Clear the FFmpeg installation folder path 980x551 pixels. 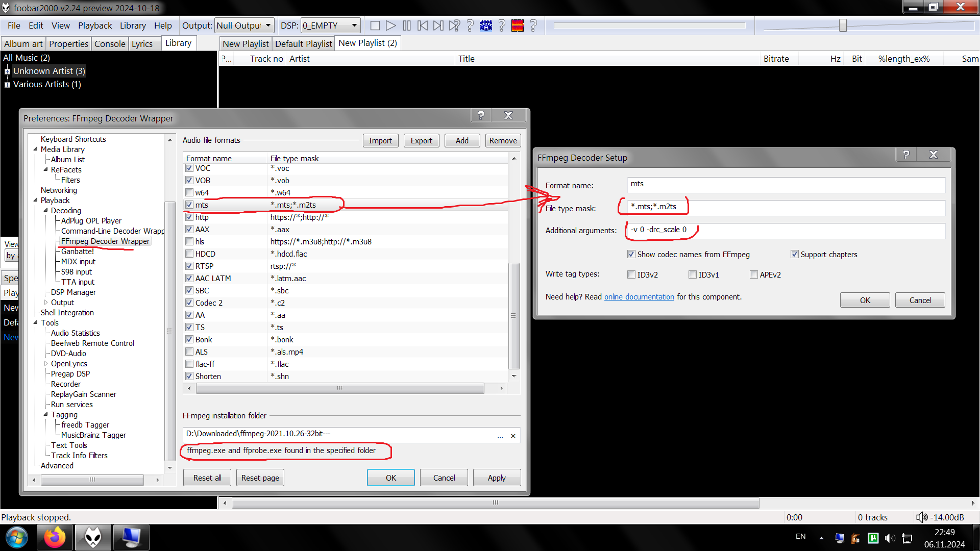click(513, 436)
